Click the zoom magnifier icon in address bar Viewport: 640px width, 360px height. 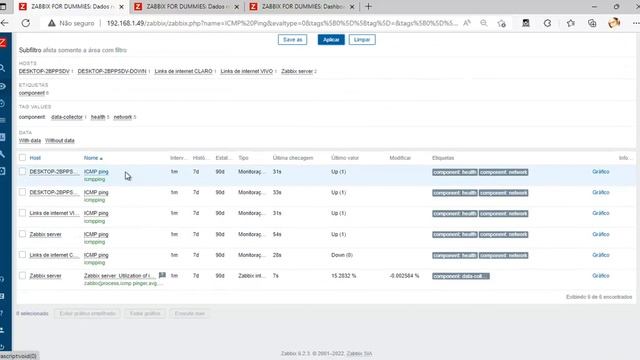(484, 23)
